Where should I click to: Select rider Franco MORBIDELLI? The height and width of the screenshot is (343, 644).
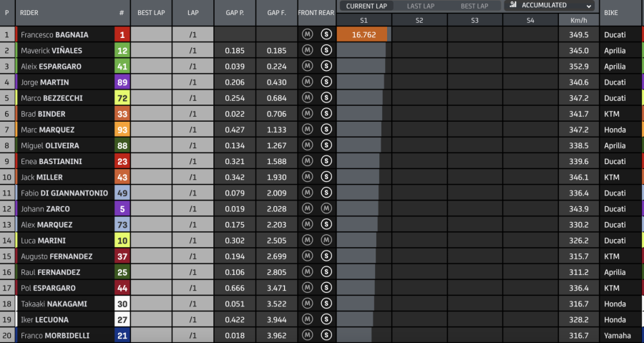tap(55, 336)
